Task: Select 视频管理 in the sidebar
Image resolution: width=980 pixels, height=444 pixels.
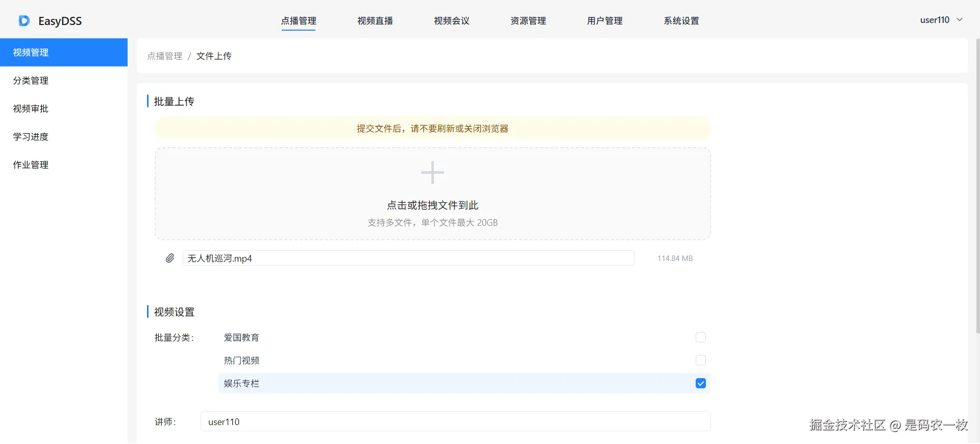Action: click(x=64, y=52)
